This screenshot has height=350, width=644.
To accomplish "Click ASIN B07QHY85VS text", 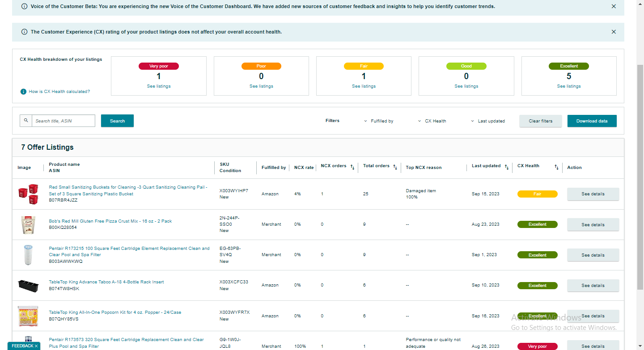I will [64, 319].
